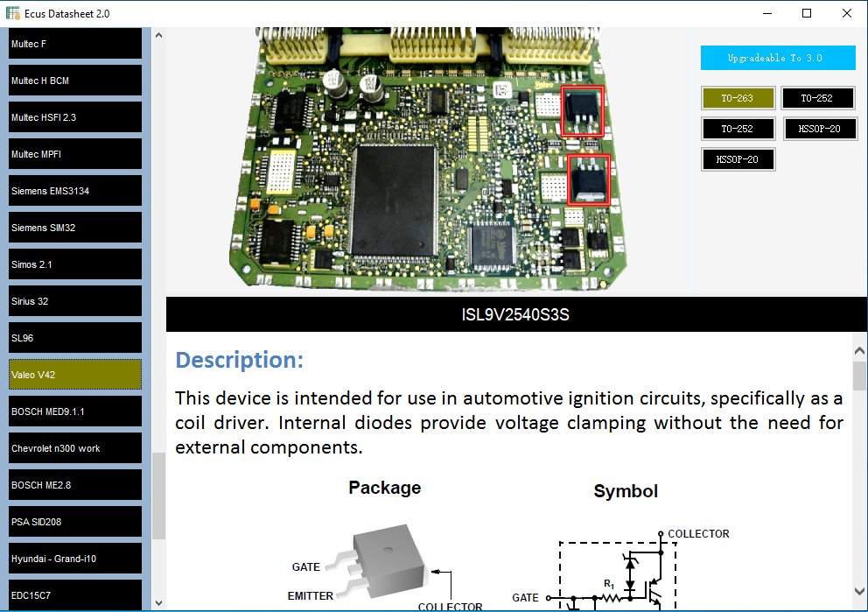Select BOSCH MED9.1.1 from the list
The image size is (868, 612).
point(75,412)
